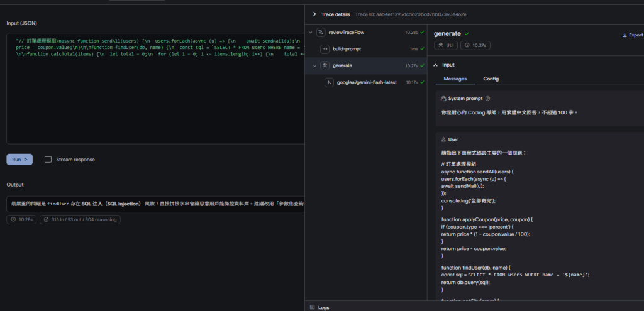Screen dimensions: 644x311
Task: Click the Export download icon
Action: [x=625, y=35]
